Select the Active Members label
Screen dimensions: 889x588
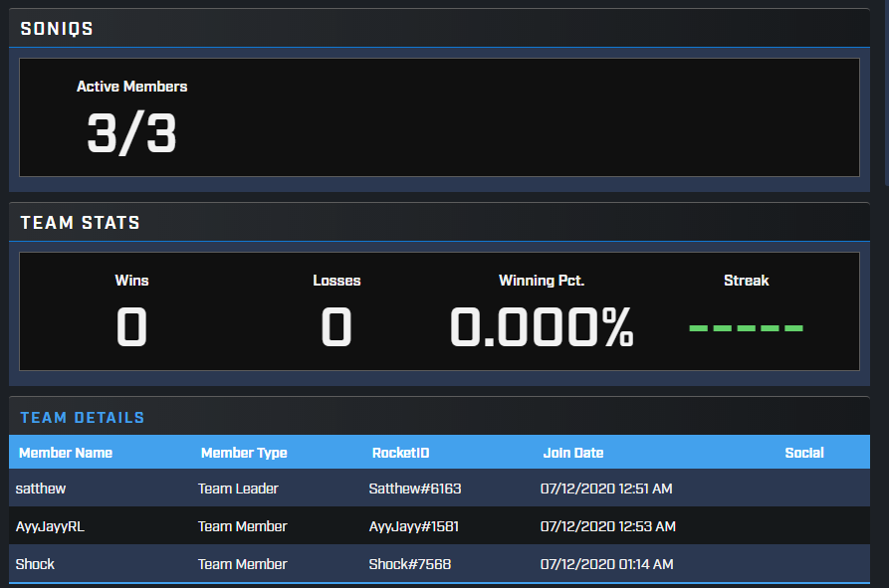pos(132,87)
